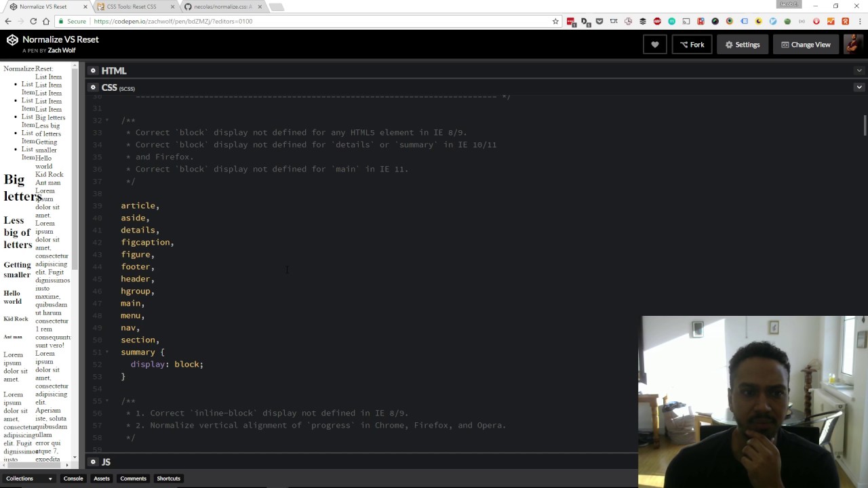This screenshot has width=868, height=488.
Task: Click the Secure padlock site info
Action: [x=71, y=22]
